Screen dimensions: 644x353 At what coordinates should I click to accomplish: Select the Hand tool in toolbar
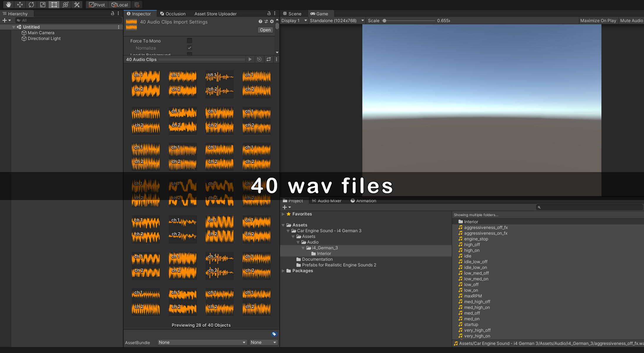pyautogui.click(x=9, y=5)
